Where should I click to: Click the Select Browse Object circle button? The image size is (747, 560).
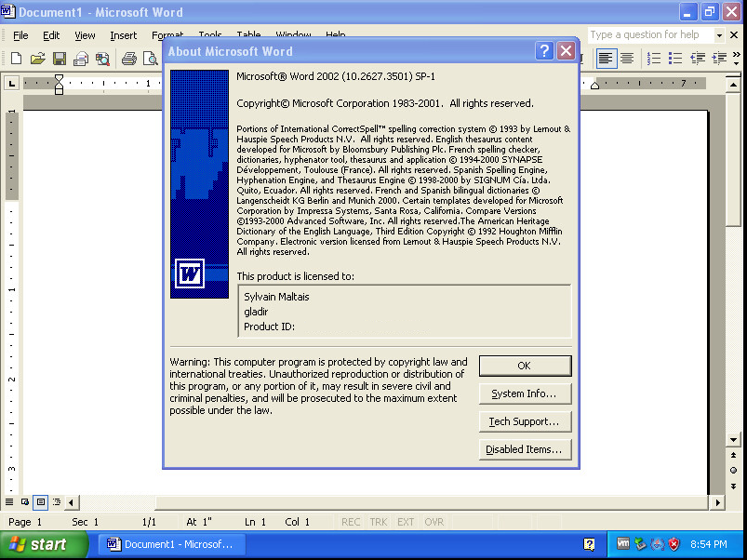pos(733,471)
